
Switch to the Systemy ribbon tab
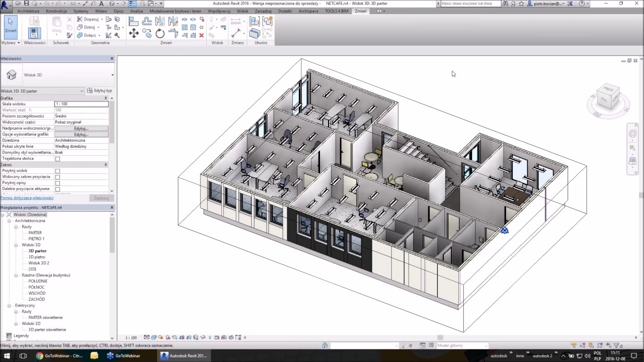coord(81,11)
